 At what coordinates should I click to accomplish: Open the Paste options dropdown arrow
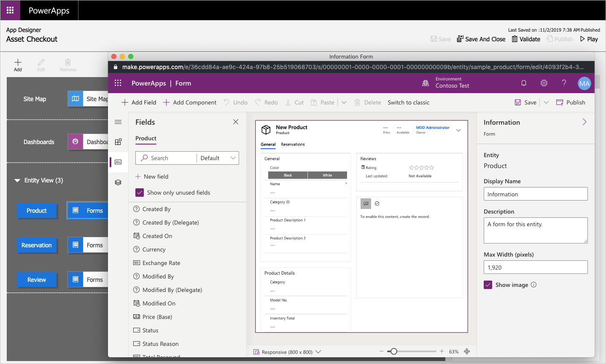344,102
